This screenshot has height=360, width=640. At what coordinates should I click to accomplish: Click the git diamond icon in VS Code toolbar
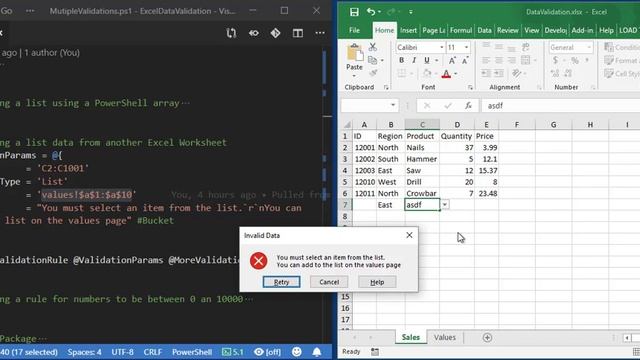point(276,33)
